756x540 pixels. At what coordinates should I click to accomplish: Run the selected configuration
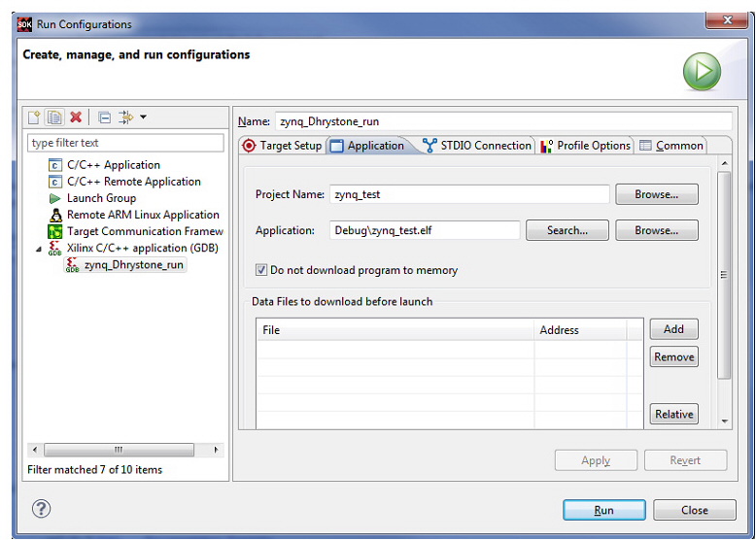pyautogui.click(x=604, y=510)
